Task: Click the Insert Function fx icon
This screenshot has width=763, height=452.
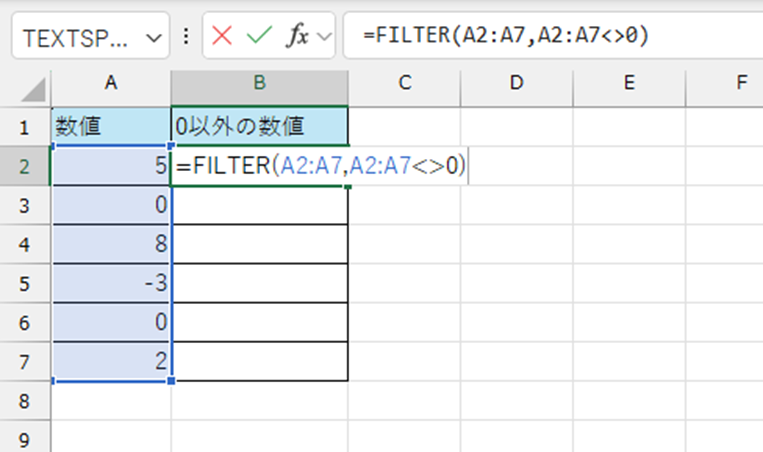Action: (x=297, y=37)
